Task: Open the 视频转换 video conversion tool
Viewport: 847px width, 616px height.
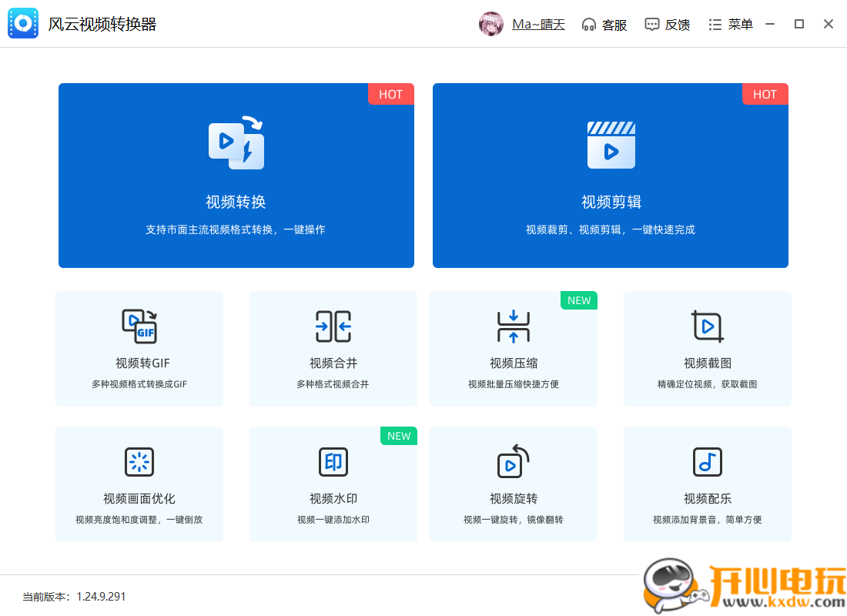Action: click(236, 175)
